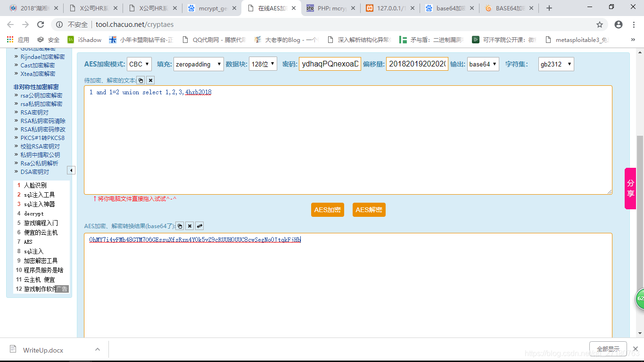Screen dimensions: 644x362
Task: Click into the plaintext textarea
Action: click(348, 140)
